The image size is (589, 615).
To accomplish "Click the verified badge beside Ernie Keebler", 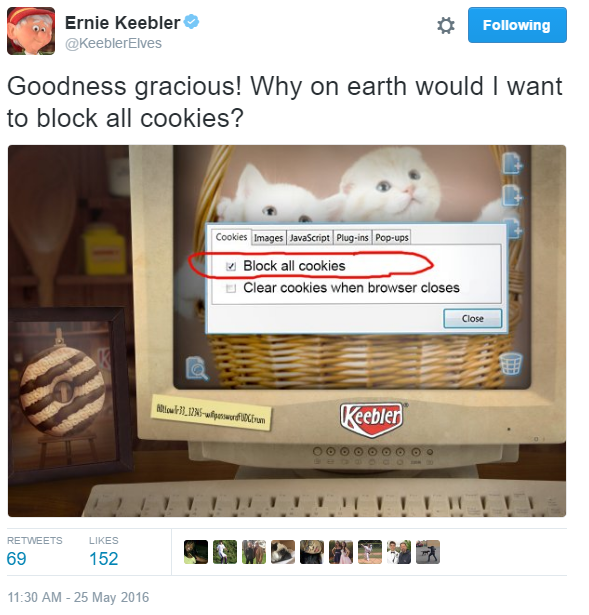I will point(192,22).
